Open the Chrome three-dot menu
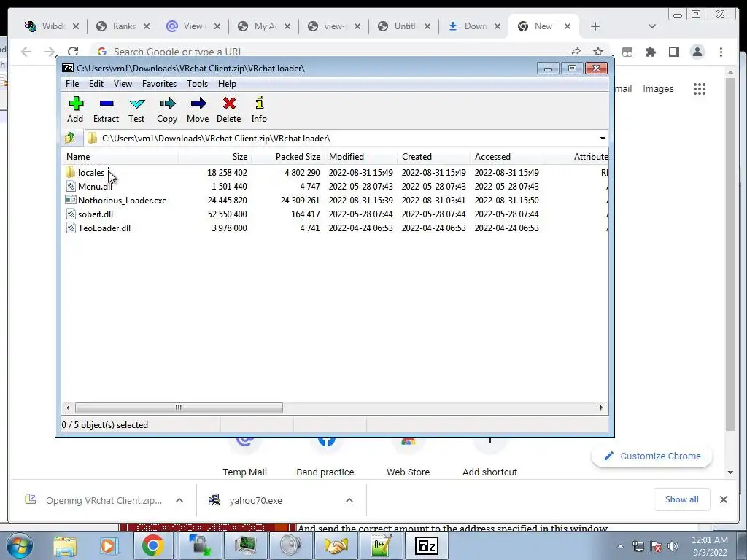747x560 pixels. tap(721, 52)
